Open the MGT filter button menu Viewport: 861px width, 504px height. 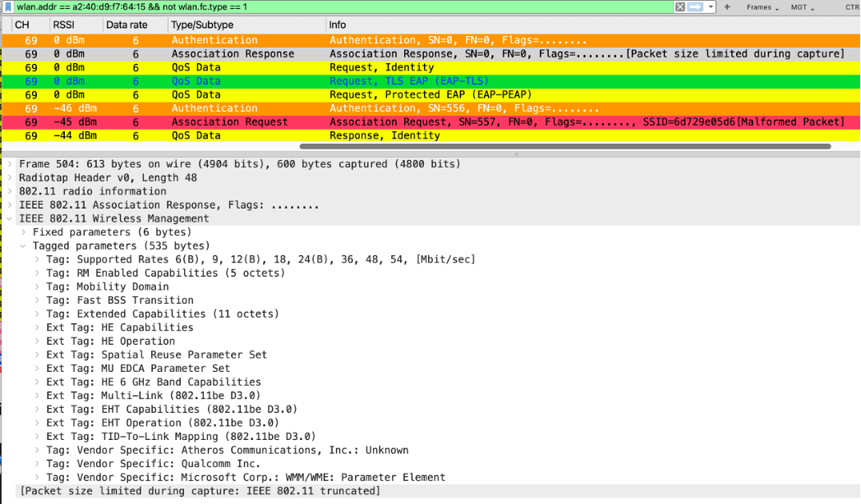pos(803,7)
